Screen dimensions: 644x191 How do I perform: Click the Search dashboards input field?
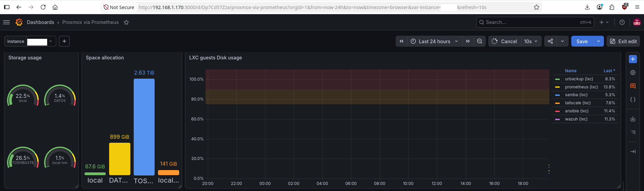coord(536,22)
